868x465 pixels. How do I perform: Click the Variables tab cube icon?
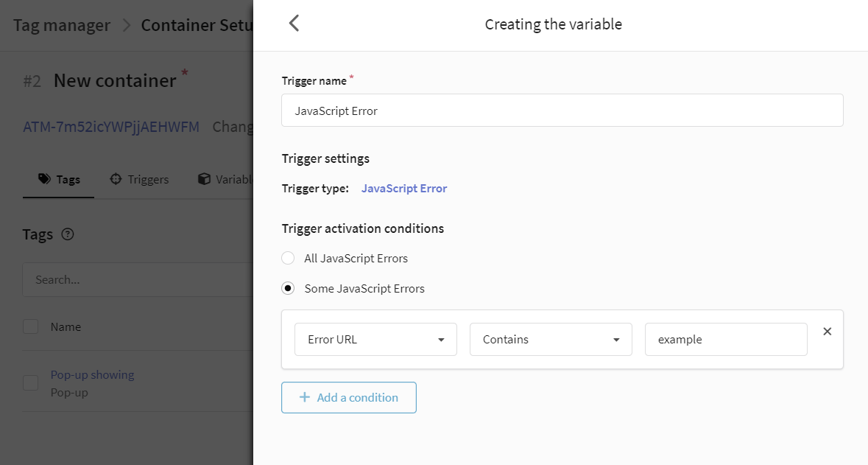click(204, 179)
